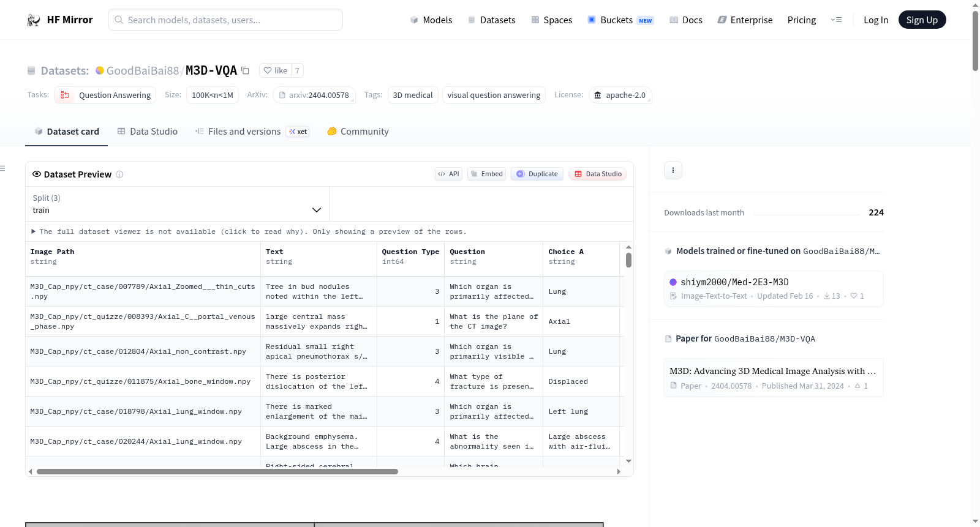
Task: Open Data Studio from preview header
Action: [598, 174]
